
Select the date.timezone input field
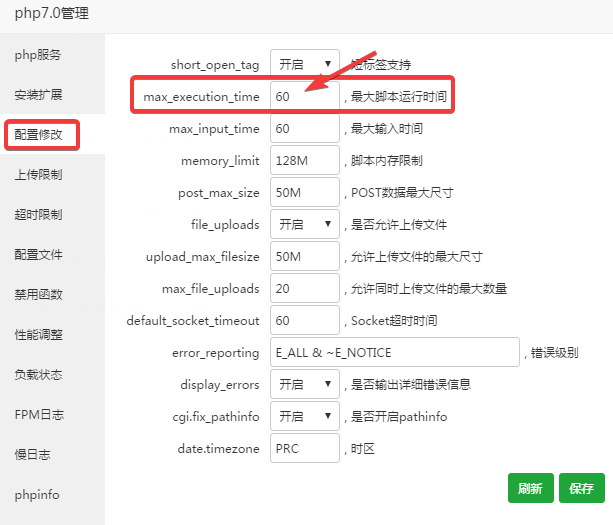click(304, 449)
